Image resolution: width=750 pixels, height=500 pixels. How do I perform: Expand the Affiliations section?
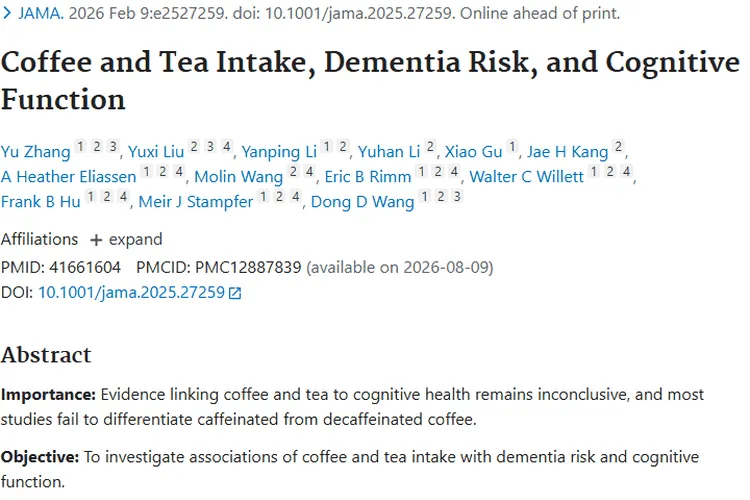coord(126,240)
